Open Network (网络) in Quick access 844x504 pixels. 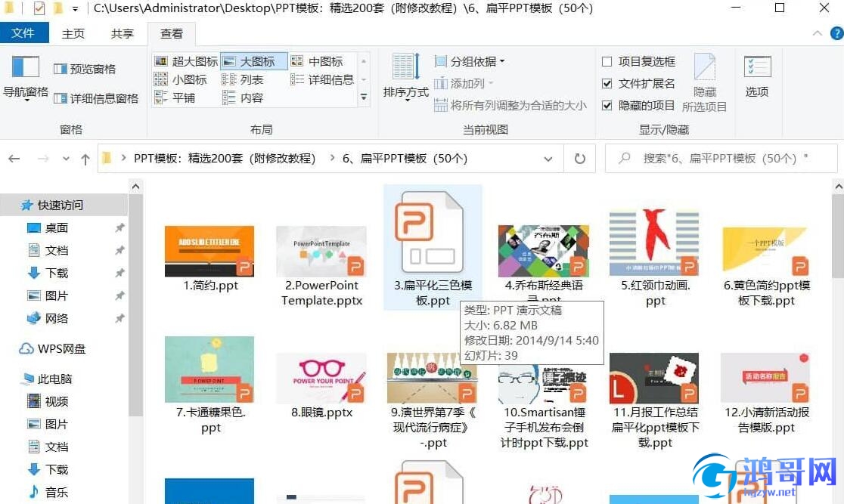(x=56, y=318)
